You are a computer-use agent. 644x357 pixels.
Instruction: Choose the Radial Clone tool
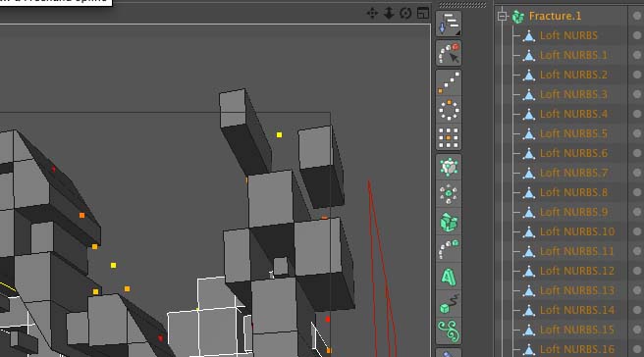tap(449, 110)
